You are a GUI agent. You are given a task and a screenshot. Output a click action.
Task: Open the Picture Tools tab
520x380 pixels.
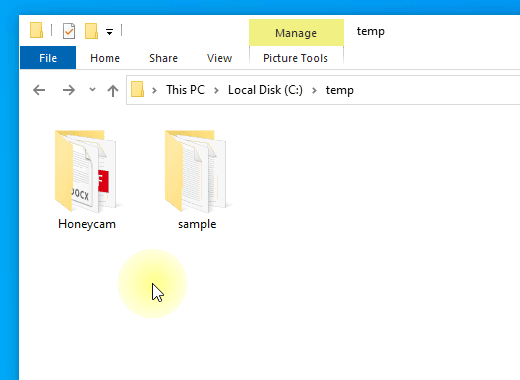(x=295, y=58)
